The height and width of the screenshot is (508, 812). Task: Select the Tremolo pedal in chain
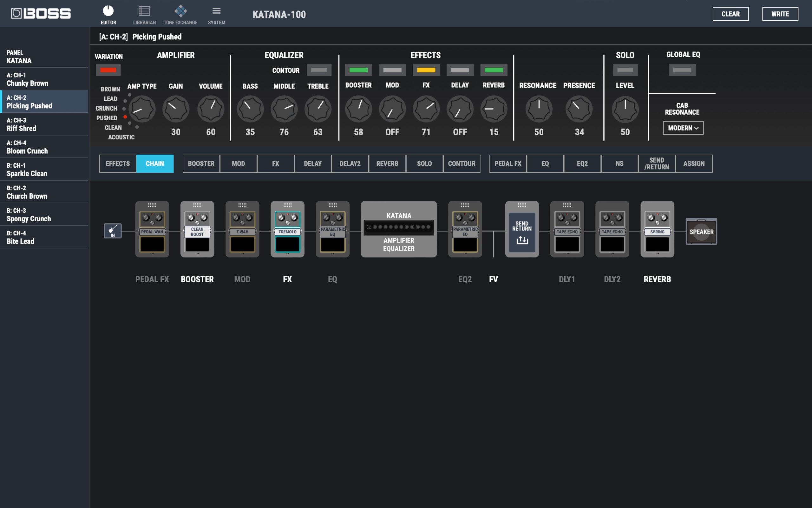pos(288,229)
